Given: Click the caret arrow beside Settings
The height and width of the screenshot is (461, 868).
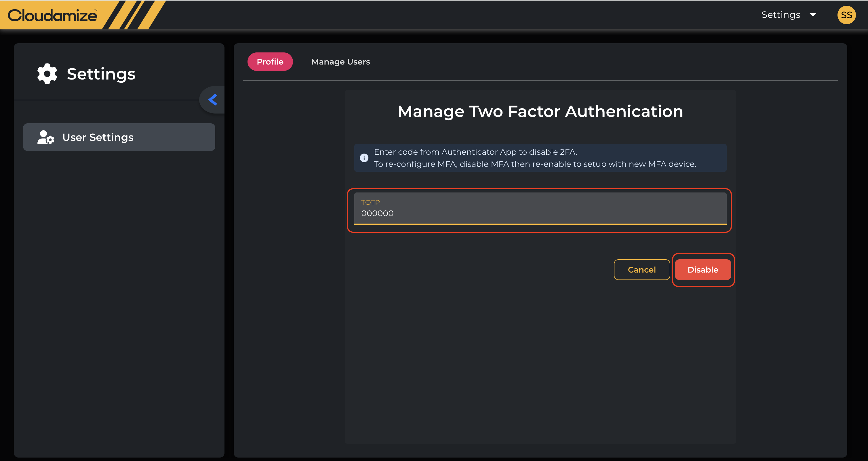Looking at the screenshot, I should (813, 15).
